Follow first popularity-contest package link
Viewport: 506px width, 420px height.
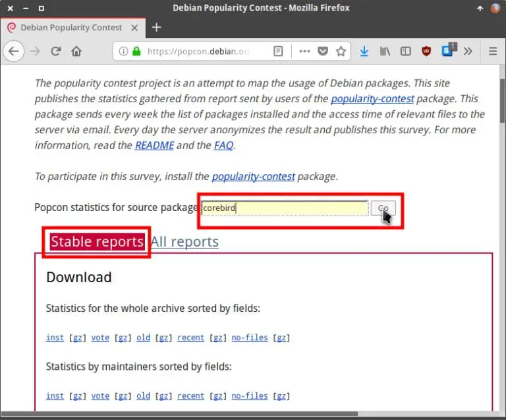pos(372,98)
